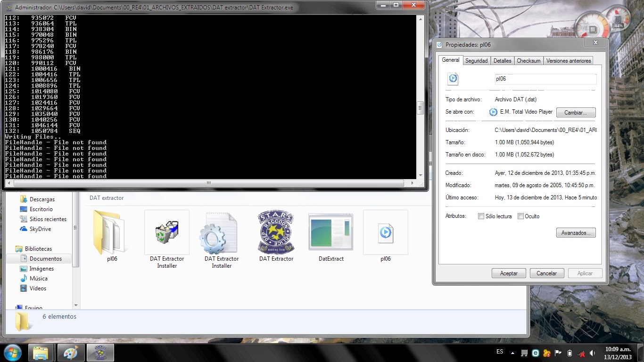The image size is (644, 362).
Task: Open Paint from the taskbar
Action: [71, 353]
